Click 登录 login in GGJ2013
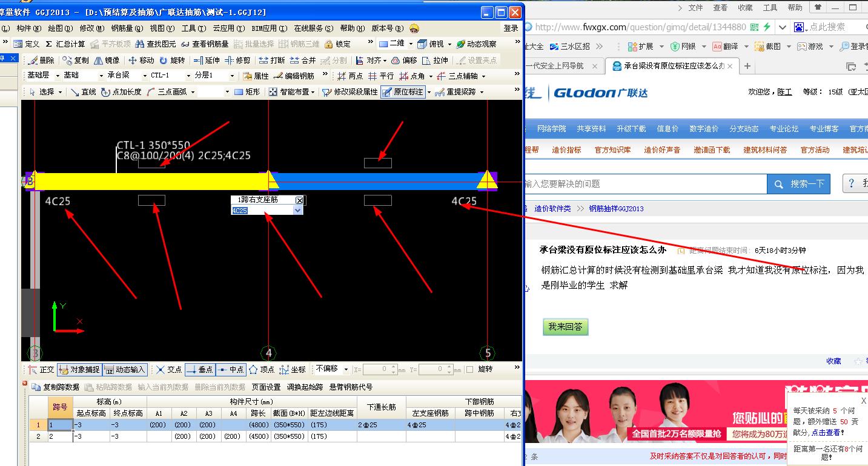The height and width of the screenshot is (466, 868). [511, 28]
